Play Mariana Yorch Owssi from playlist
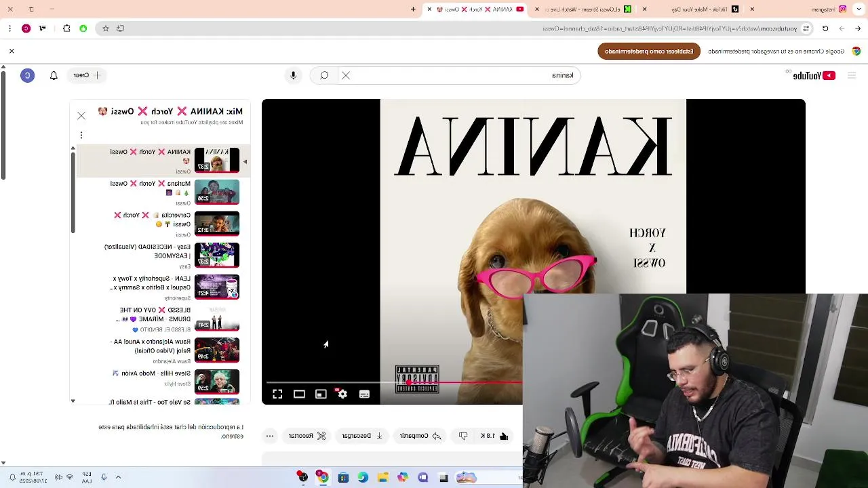This screenshot has width=868, height=488. pos(163,192)
